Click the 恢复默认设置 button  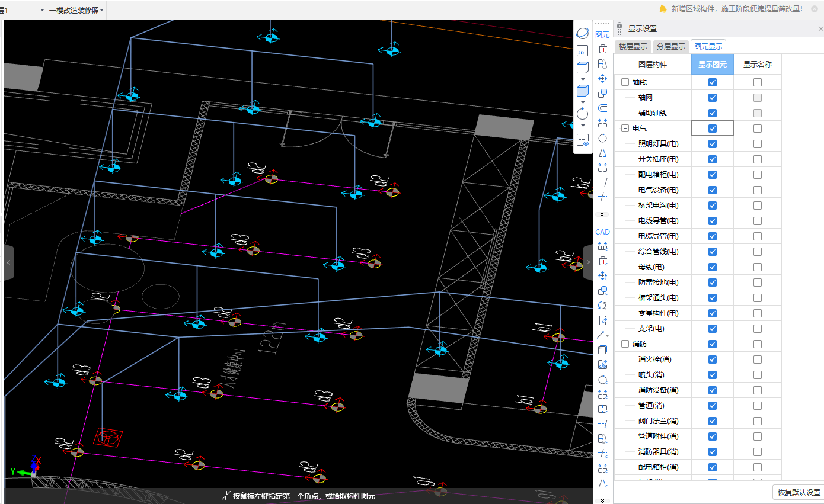799,492
